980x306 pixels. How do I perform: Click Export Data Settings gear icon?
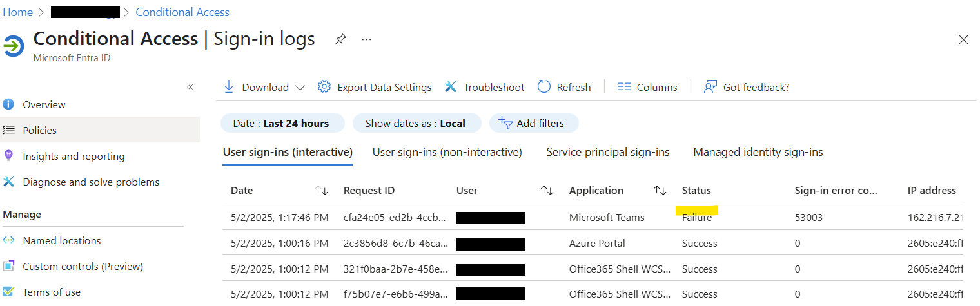pyautogui.click(x=324, y=87)
